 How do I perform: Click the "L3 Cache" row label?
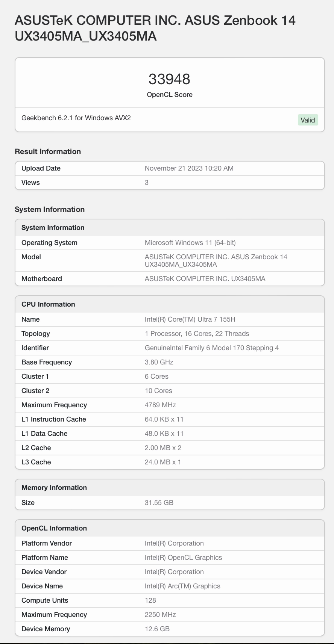(x=36, y=462)
